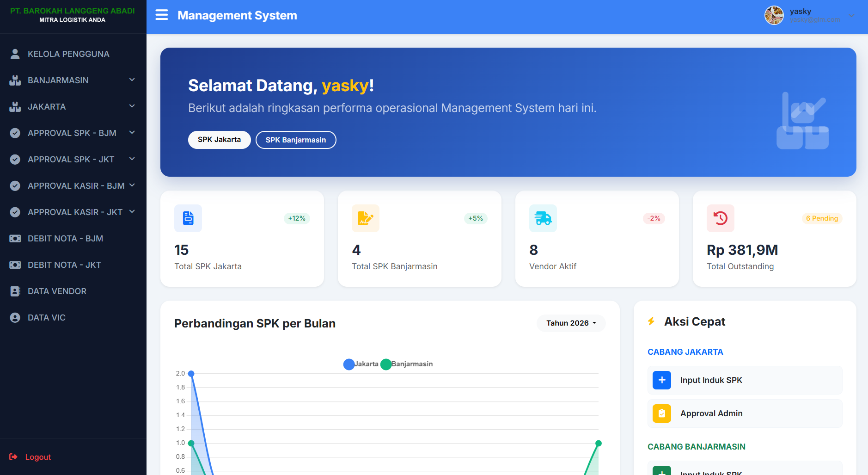The image size is (868, 475).
Task: Expand the Approval Kasir - JKT chevron
Action: (x=132, y=211)
